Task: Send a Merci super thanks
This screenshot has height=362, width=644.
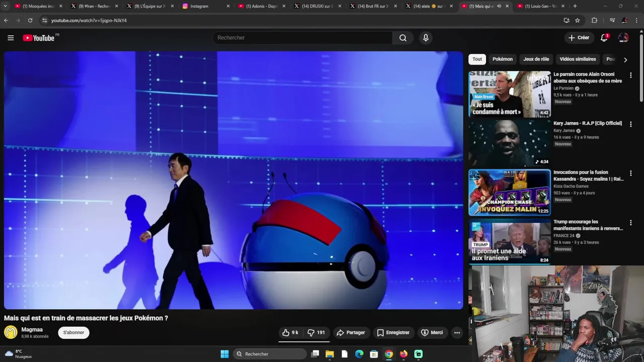Action: pyautogui.click(x=432, y=332)
